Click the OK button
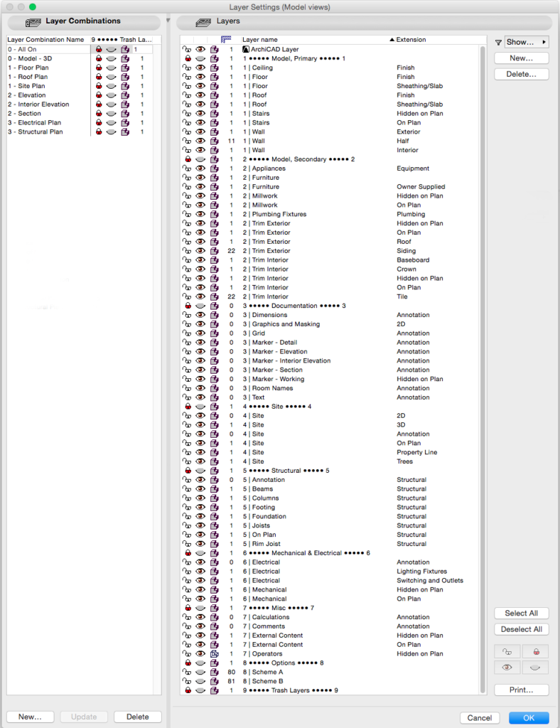The width and height of the screenshot is (560, 728). point(529,717)
